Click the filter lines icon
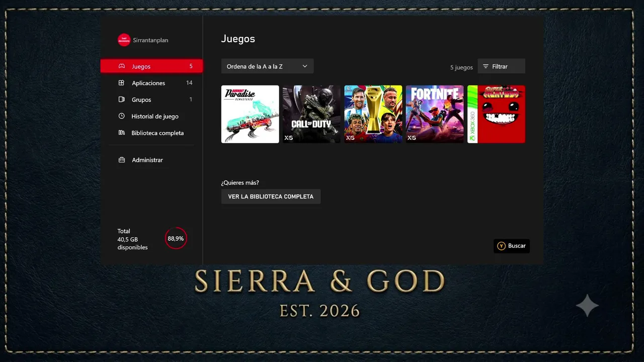The height and width of the screenshot is (362, 644). pyautogui.click(x=486, y=66)
